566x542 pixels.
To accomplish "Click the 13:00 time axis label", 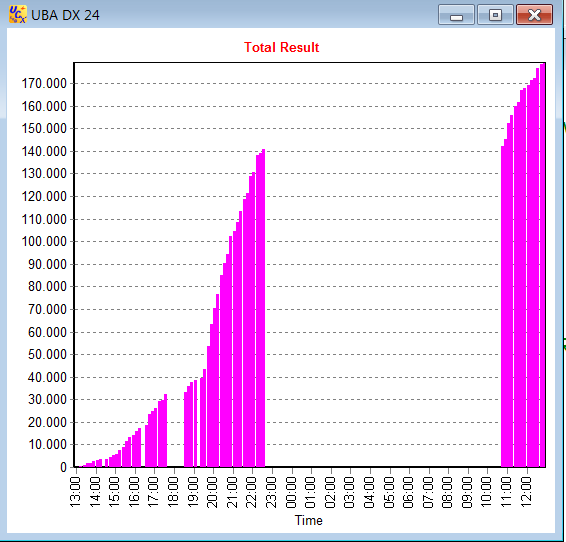I will click(75, 492).
